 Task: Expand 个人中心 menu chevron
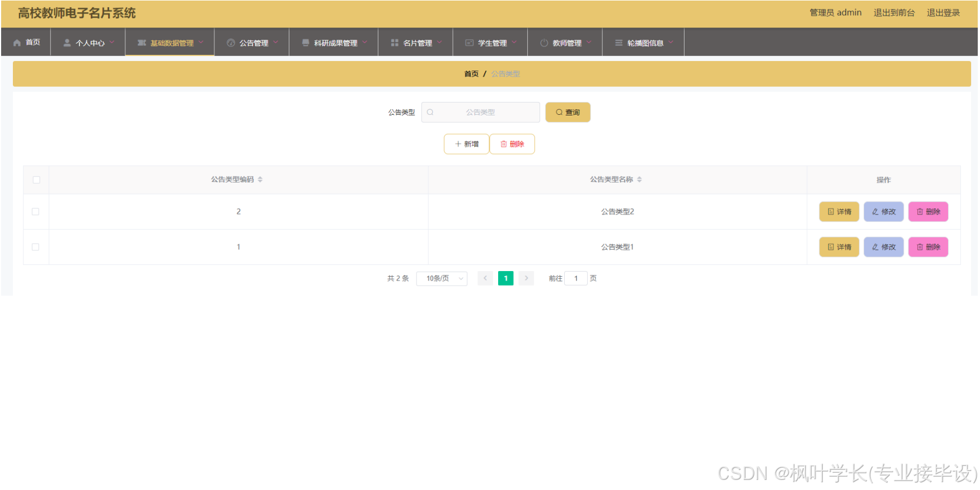tap(112, 42)
